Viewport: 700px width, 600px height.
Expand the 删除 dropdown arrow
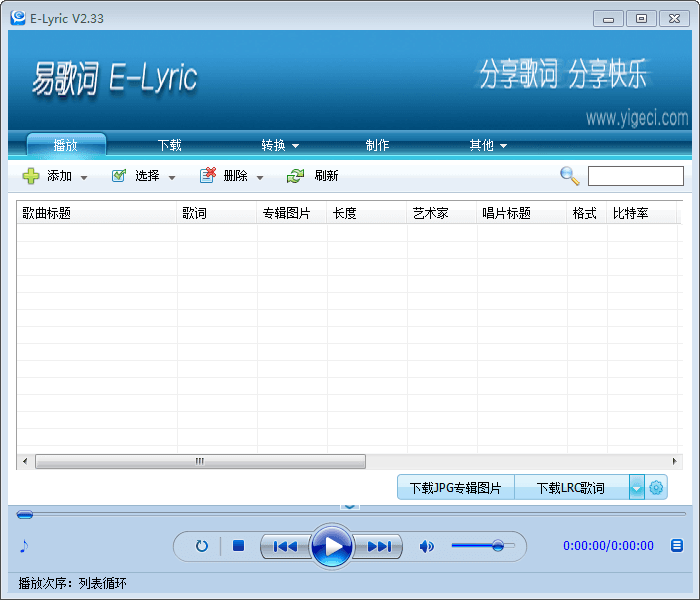(x=260, y=178)
